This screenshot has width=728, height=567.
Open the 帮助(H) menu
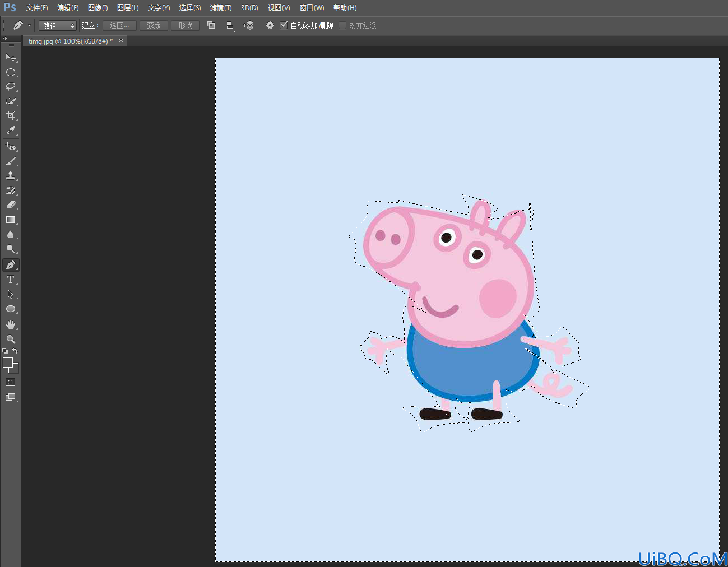345,8
